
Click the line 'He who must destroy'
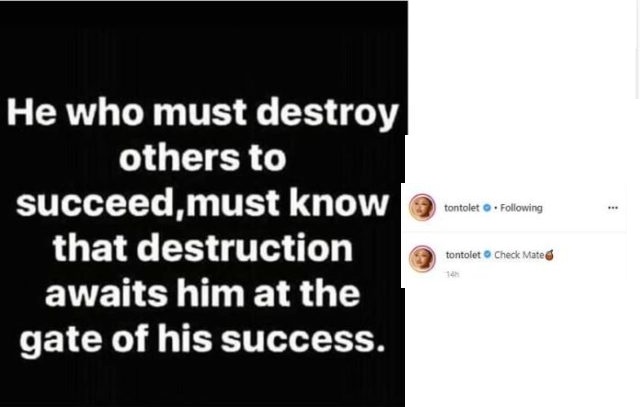coord(202,113)
